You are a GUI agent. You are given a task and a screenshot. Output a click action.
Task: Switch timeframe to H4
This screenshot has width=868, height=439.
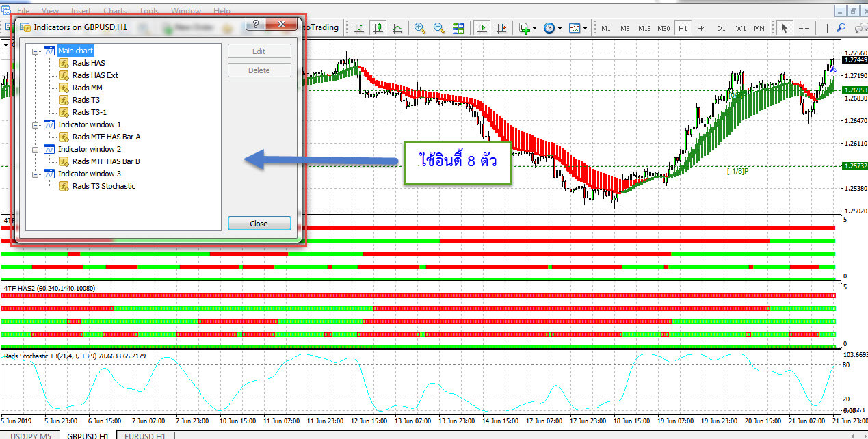tap(702, 28)
